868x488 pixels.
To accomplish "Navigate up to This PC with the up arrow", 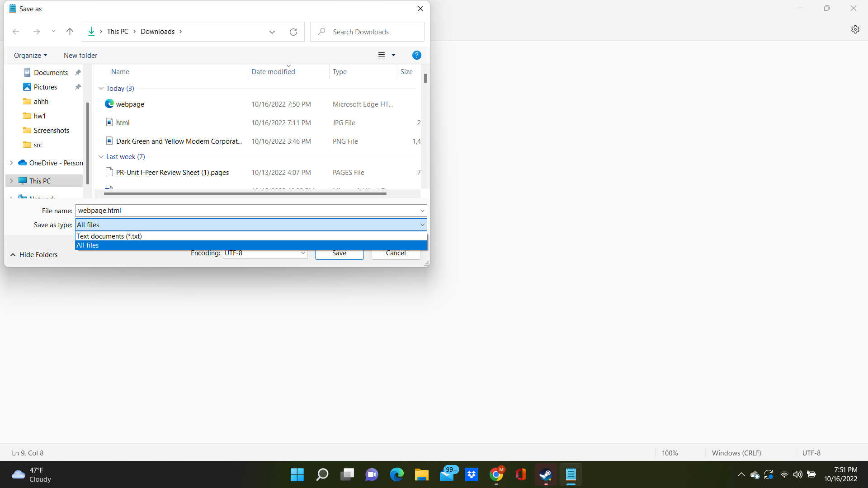I will pyautogui.click(x=70, y=32).
